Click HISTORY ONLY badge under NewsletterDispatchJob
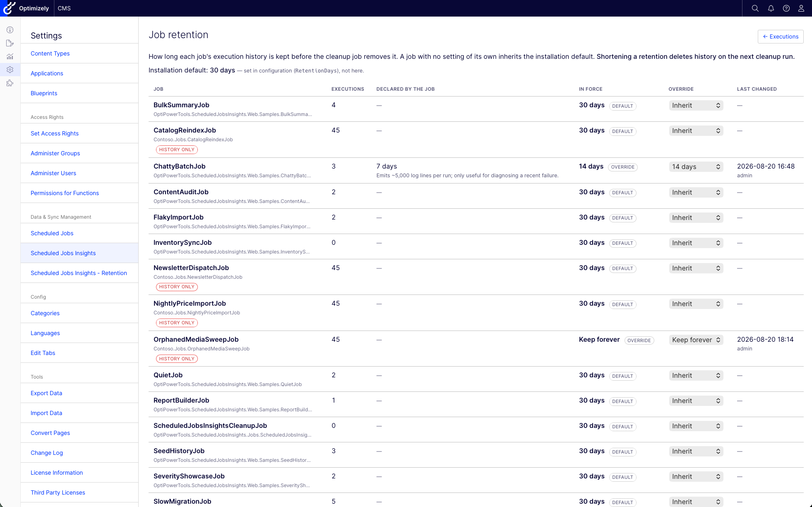The height and width of the screenshot is (507, 812). tap(177, 287)
